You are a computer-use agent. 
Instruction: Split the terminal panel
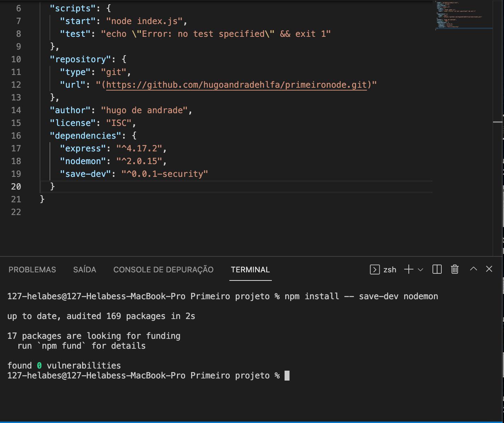(437, 270)
